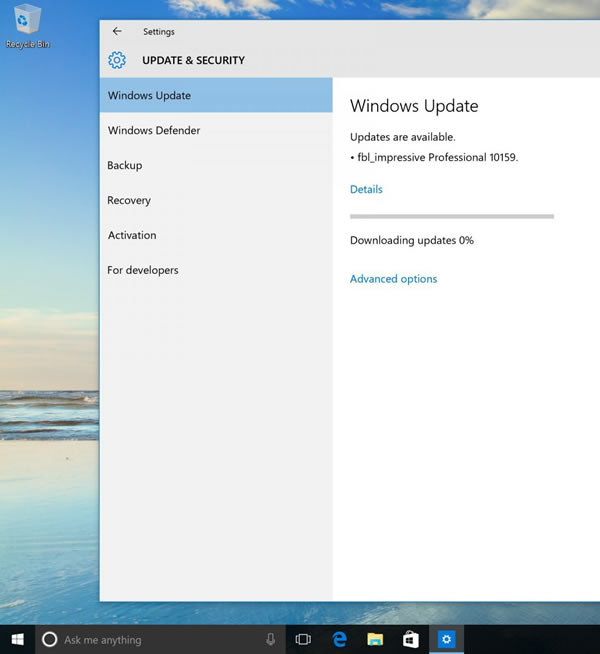This screenshot has width=600, height=654.
Task: Open File Explorer from taskbar
Action: coord(375,639)
